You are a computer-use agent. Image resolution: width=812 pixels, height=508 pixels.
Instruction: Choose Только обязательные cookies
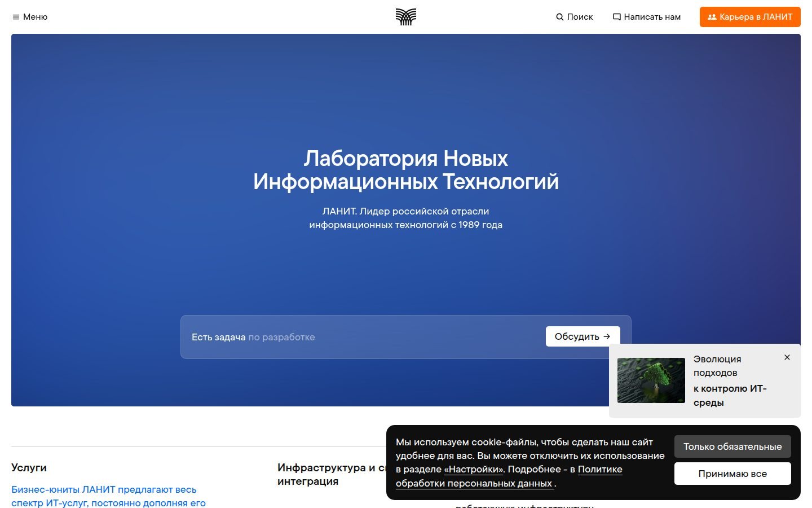[x=732, y=446]
